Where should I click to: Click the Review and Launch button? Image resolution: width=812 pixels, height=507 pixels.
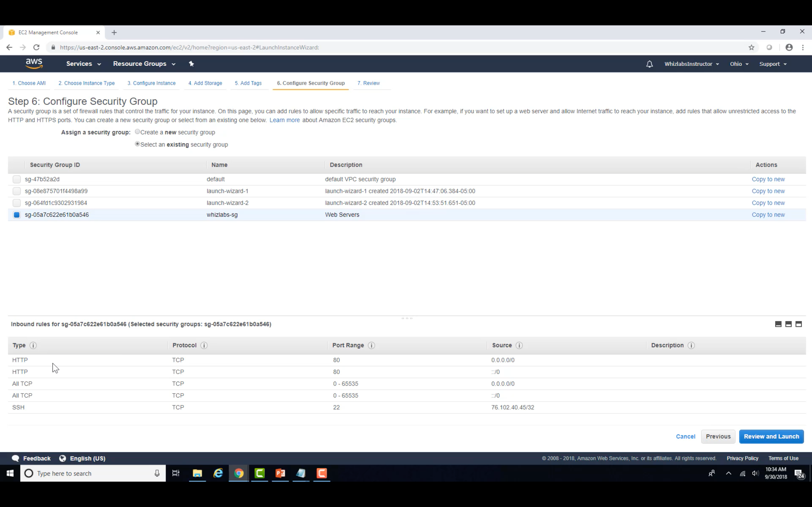(x=771, y=436)
